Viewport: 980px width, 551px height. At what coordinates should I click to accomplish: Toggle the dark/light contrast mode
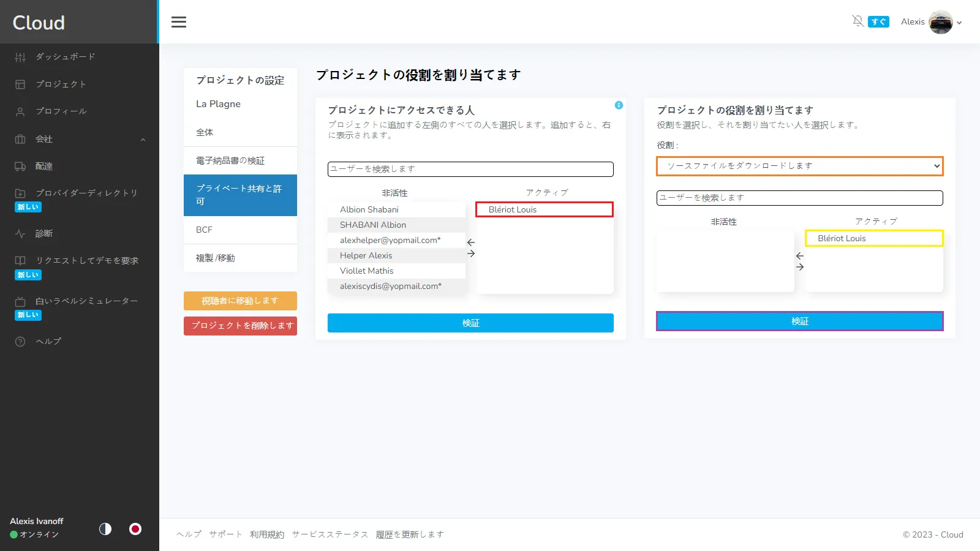click(105, 529)
